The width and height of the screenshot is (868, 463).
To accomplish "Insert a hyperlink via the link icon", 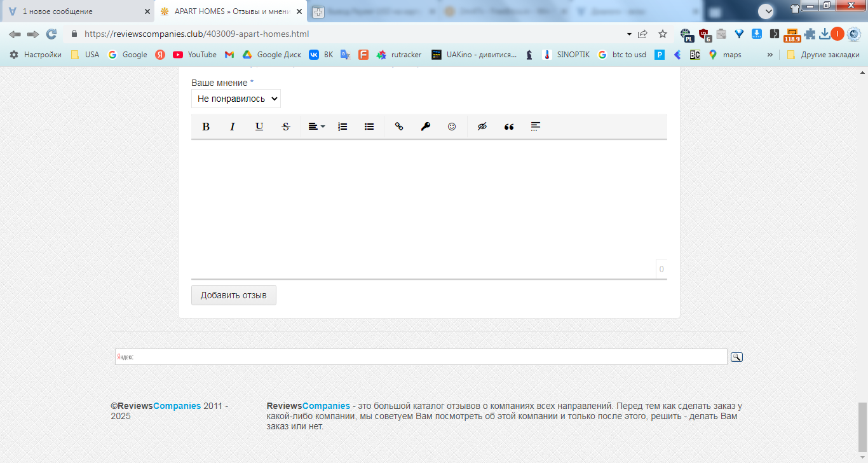I will point(399,127).
